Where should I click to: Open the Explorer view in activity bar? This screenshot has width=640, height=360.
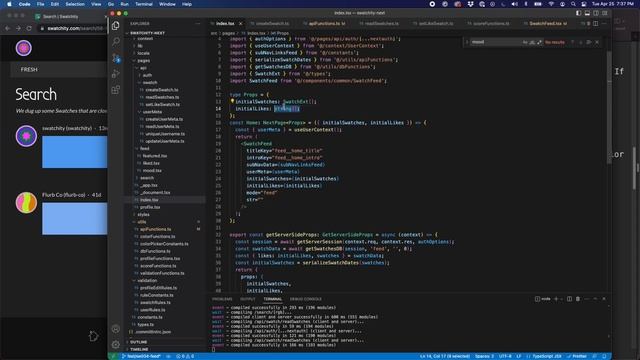pyautogui.click(x=116, y=26)
